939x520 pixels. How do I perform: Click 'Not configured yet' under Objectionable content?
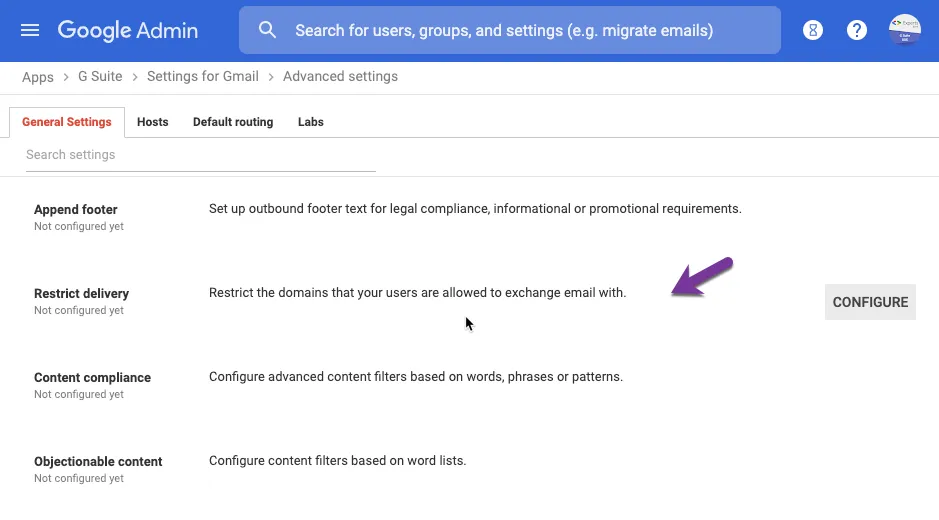(79, 478)
